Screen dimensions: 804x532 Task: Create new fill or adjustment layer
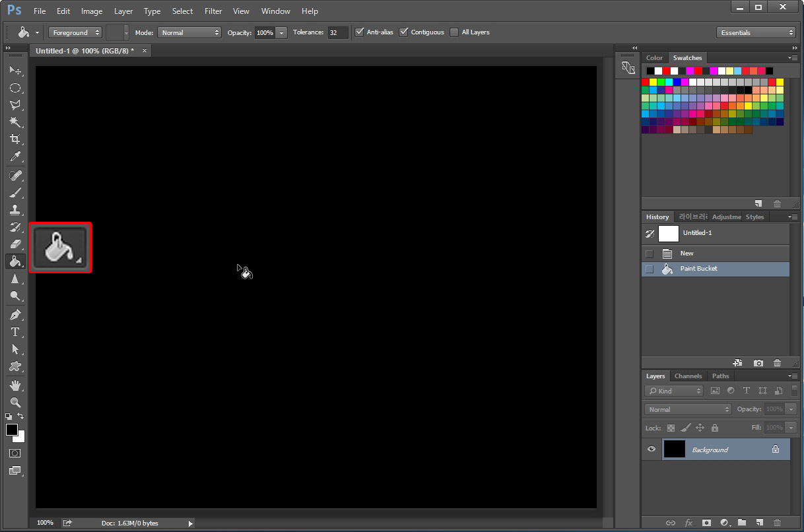pyautogui.click(x=724, y=523)
